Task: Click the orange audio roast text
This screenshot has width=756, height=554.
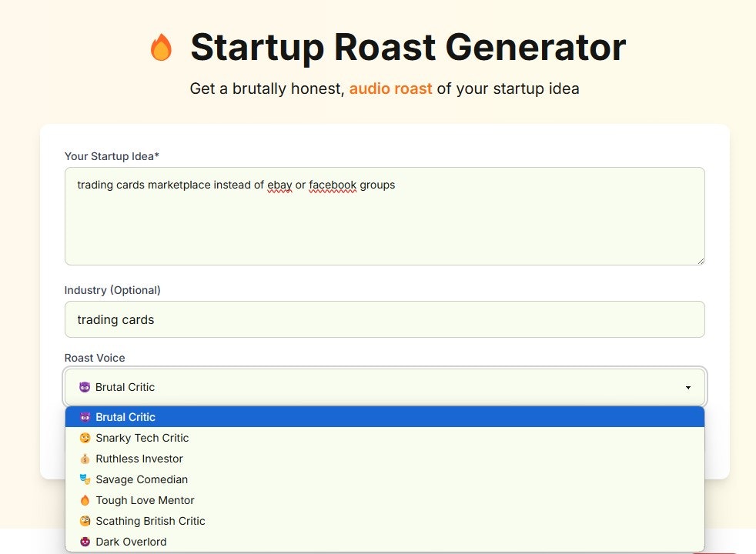Action: (x=390, y=88)
